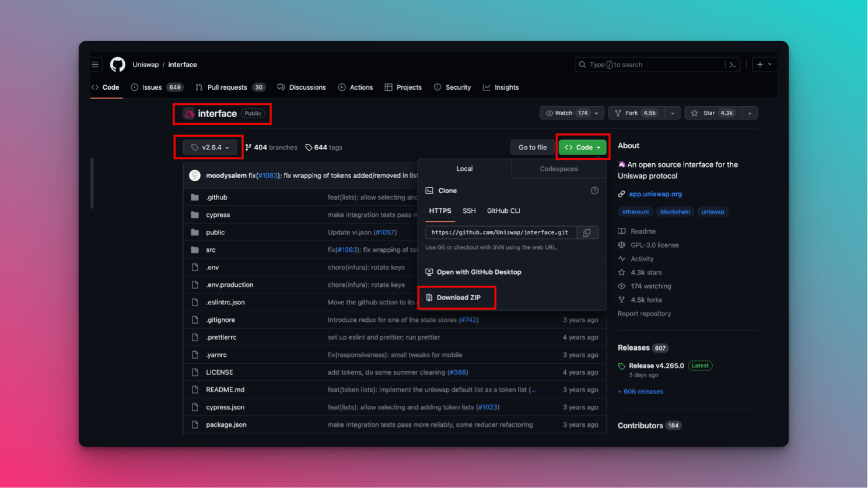This screenshot has height=488, width=868.
Task: Open Release v4.265.0
Action: pyautogui.click(x=656, y=366)
